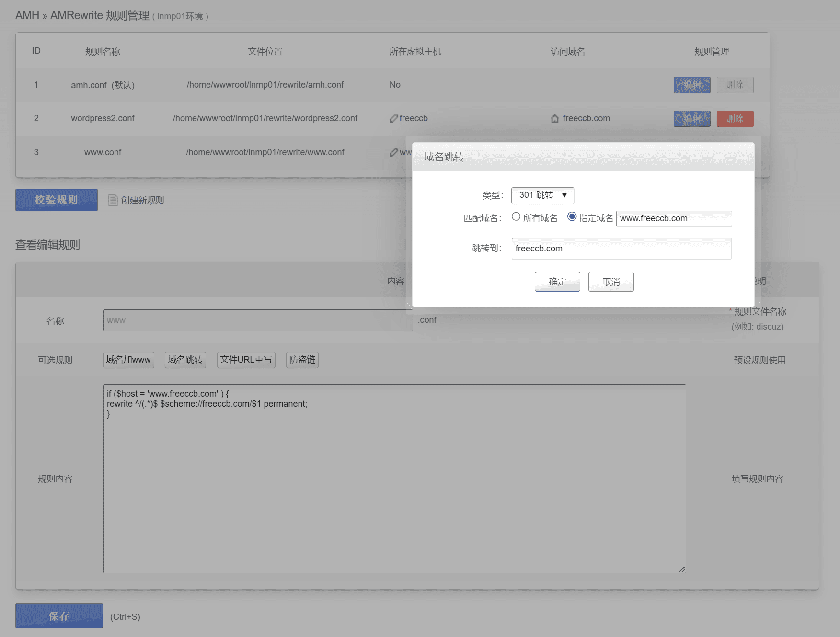
Task: Click the 校验规则 validate button
Action: tap(57, 200)
